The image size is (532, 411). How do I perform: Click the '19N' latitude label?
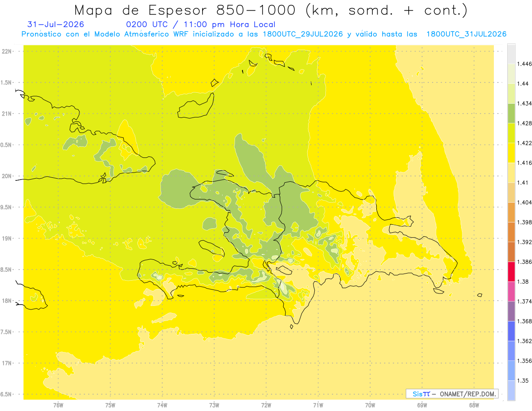(7, 238)
